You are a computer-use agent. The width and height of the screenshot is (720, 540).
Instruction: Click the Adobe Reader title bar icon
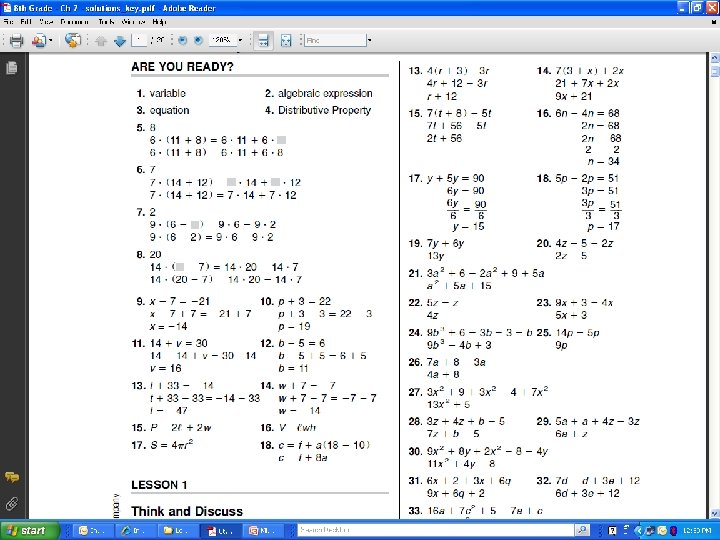[x=6, y=8]
